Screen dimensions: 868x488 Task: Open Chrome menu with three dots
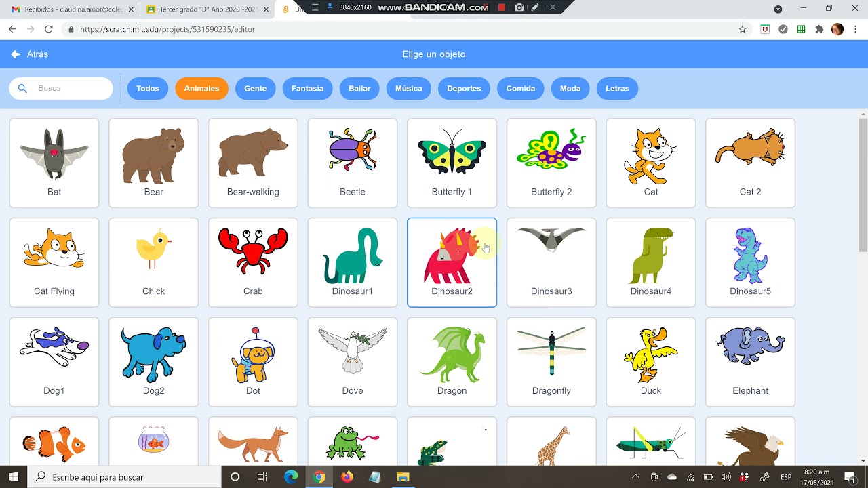click(856, 29)
